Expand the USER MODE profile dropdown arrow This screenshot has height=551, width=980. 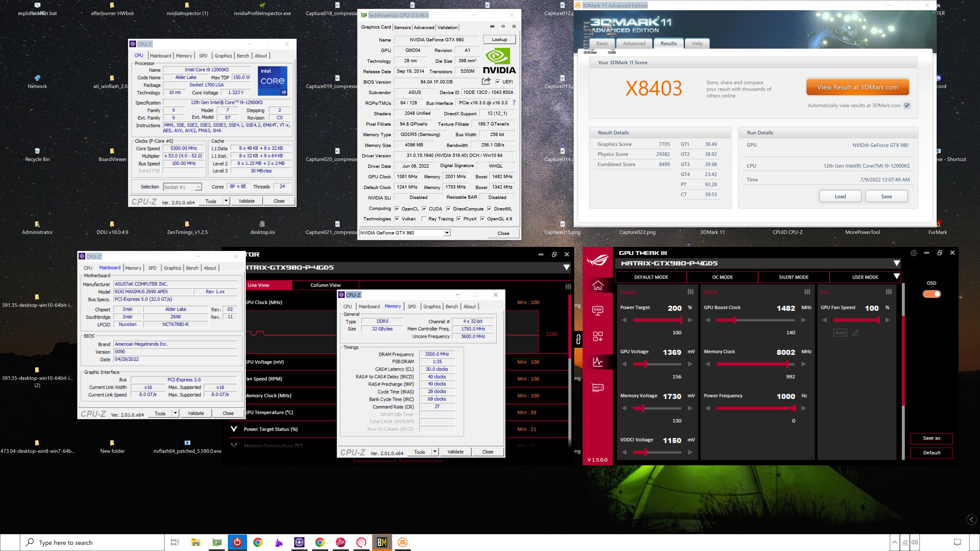tap(896, 277)
